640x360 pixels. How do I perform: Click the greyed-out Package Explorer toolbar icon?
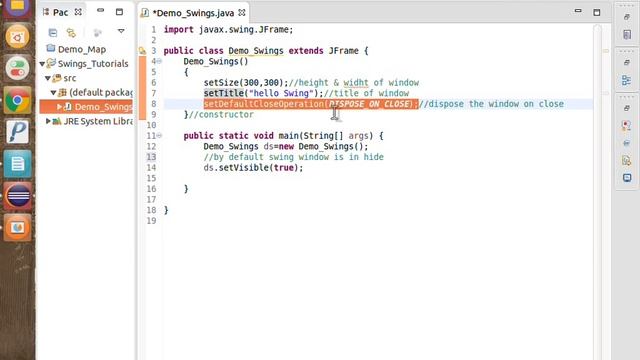[97, 32]
